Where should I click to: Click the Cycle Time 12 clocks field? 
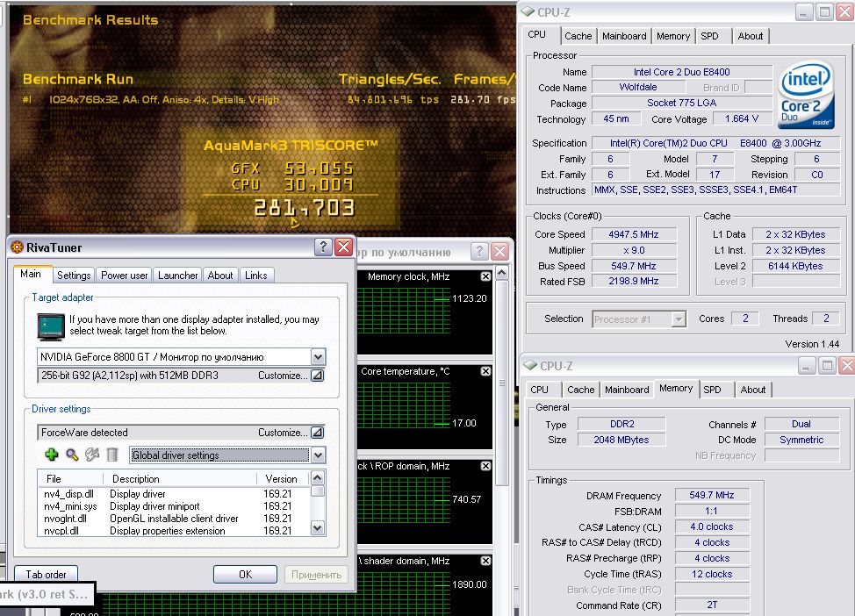tap(712, 574)
